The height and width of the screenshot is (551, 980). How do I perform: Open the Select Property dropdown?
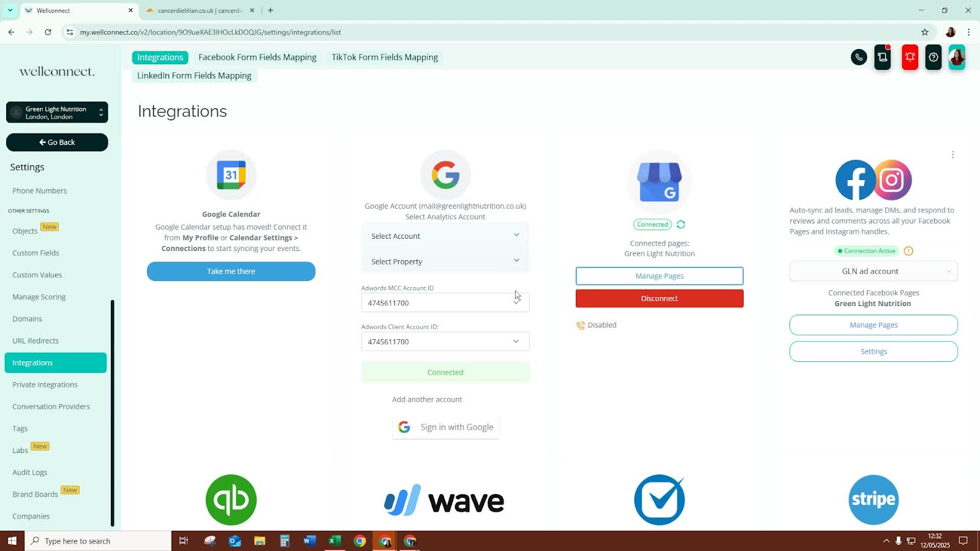click(x=445, y=261)
